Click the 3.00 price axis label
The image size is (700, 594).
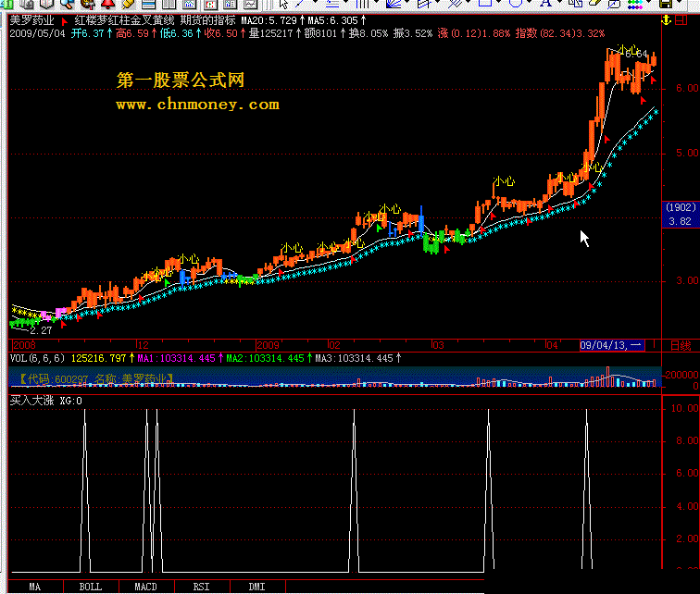[687, 280]
